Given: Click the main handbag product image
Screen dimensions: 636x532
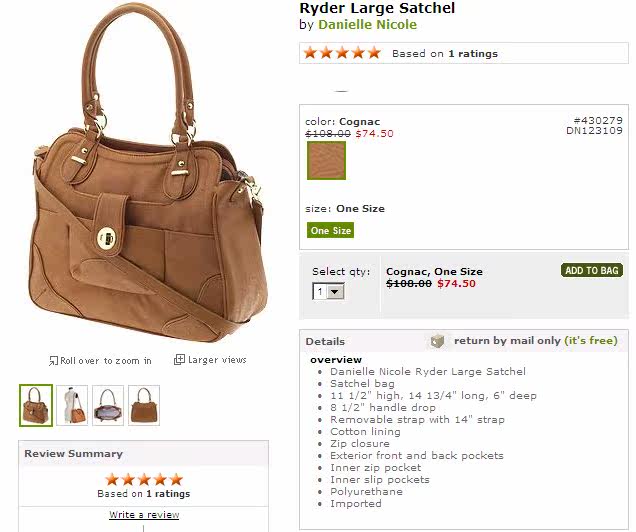Looking at the screenshot, I should click(147, 174).
